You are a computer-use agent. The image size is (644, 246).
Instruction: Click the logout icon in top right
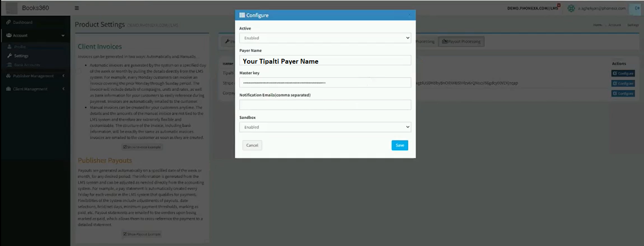click(637, 8)
